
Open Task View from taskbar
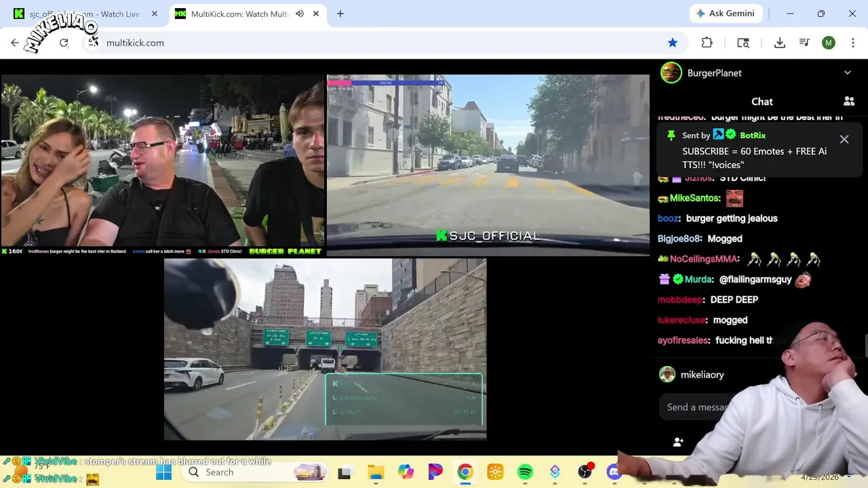(x=344, y=472)
